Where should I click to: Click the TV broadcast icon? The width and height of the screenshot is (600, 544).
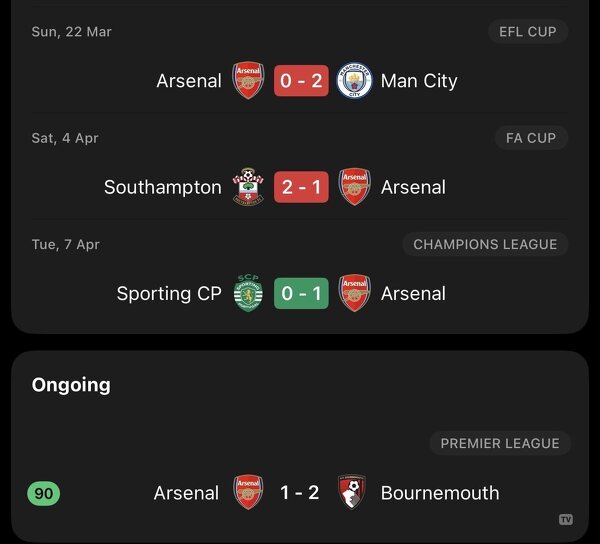566,519
